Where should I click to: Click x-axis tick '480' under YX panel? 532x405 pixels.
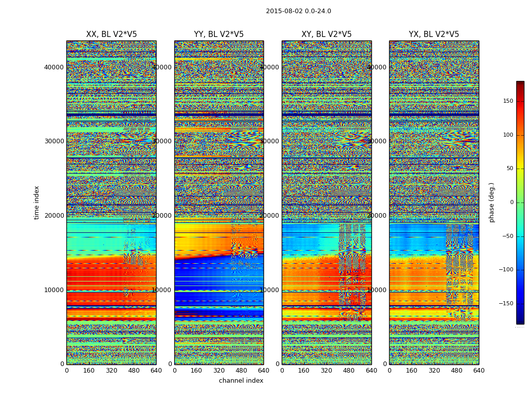click(457, 371)
